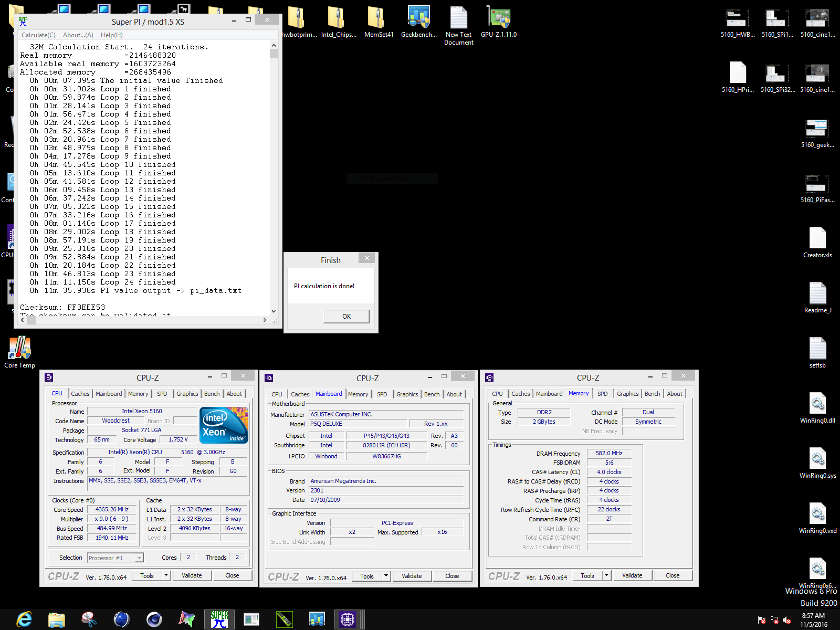Click the Loop 24 finished line
Image resolution: width=840 pixels, height=630 pixels.
coord(102,282)
